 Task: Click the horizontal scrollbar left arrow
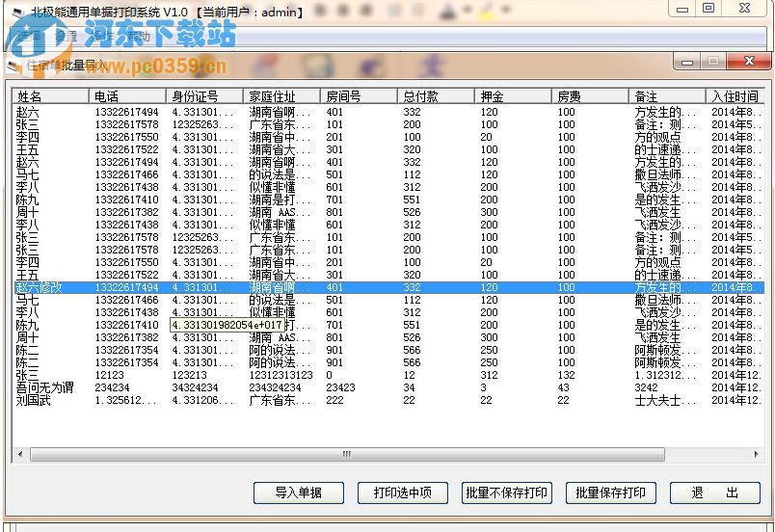pos(20,454)
